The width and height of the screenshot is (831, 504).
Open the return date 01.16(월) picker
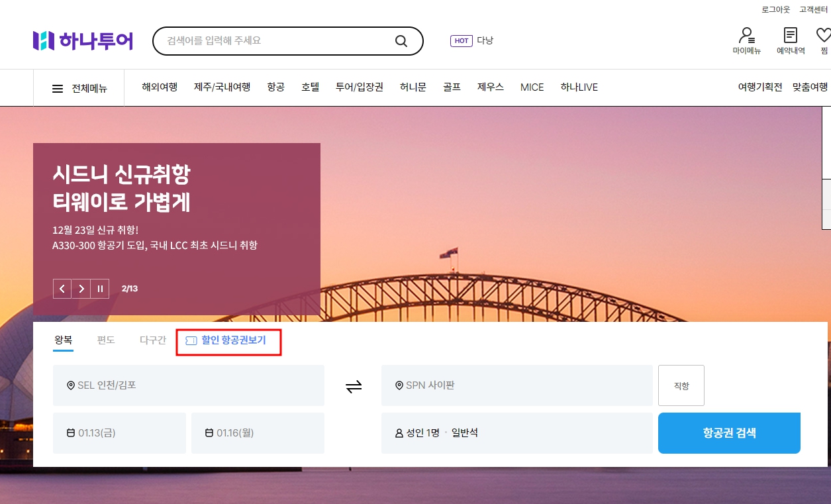258,433
